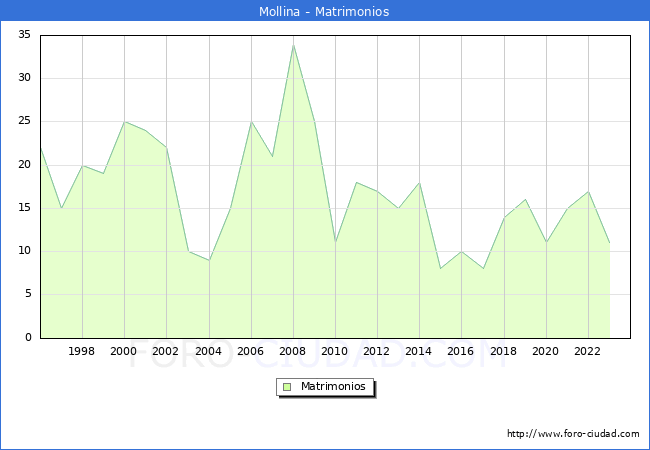This screenshot has height=450, width=650.
Task: Click the x-axis label 2006
Action: (x=250, y=351)
